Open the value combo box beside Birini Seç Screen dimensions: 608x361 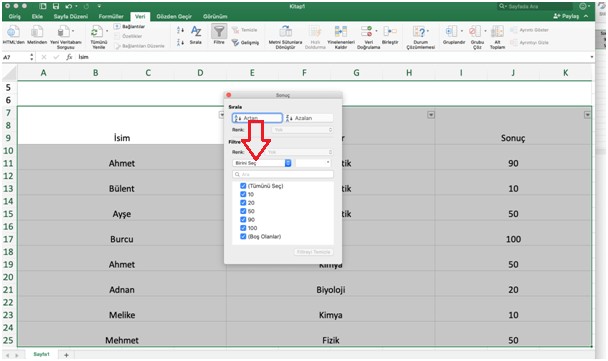[x=313, y=163]
